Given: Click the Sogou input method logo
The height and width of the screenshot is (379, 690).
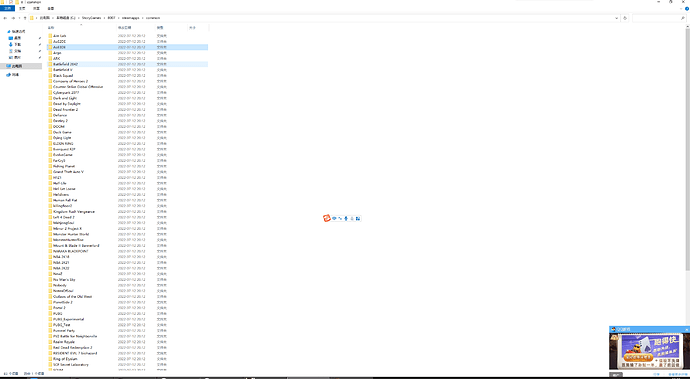Looking at the screenshot, I should tap(327, 218).
